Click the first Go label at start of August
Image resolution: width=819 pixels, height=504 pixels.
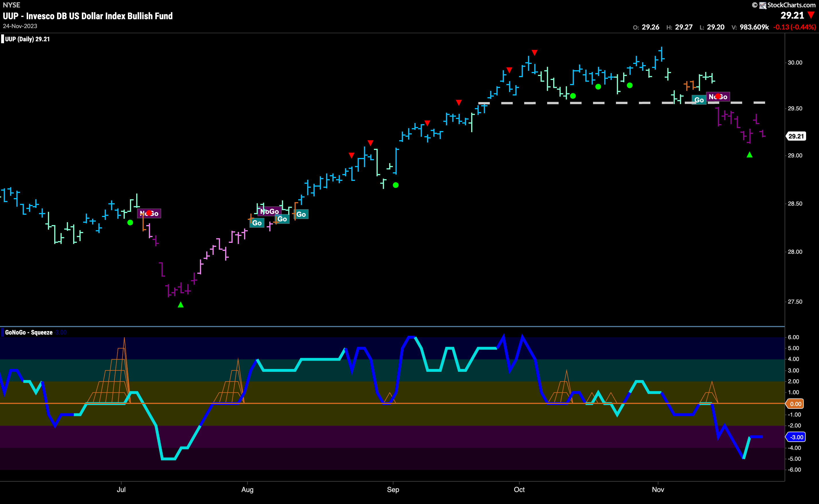(x=257, y=223)
